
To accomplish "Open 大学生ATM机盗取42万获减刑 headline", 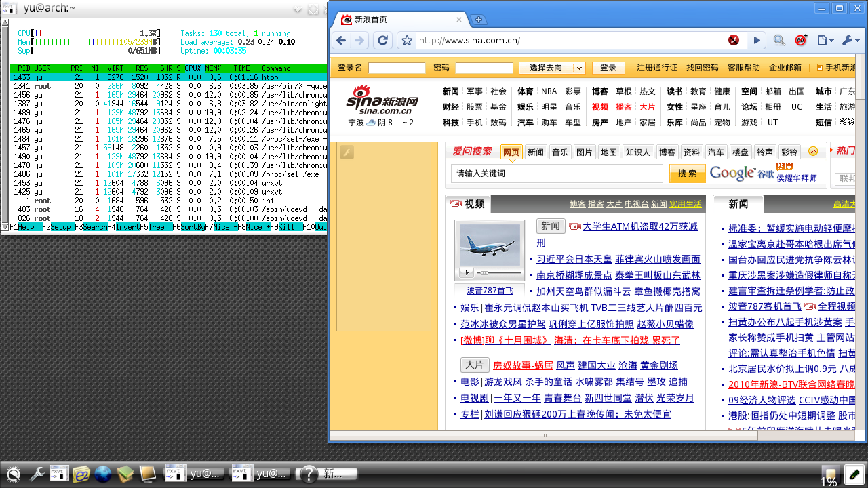I will coord(640,226).
